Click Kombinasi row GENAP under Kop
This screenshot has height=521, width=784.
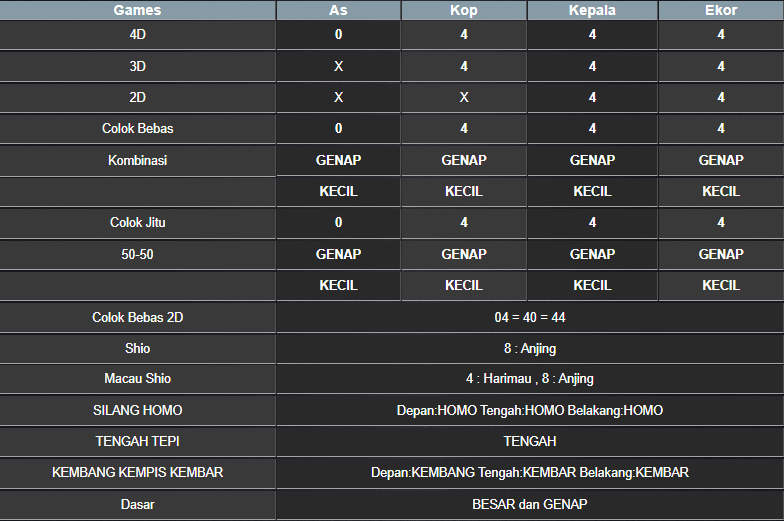click(x=464, y=160)
